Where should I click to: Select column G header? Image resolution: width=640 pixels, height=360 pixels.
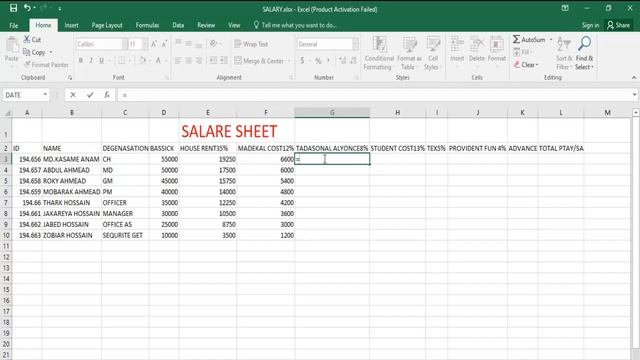pyautogui.click(x=332, y=112)
